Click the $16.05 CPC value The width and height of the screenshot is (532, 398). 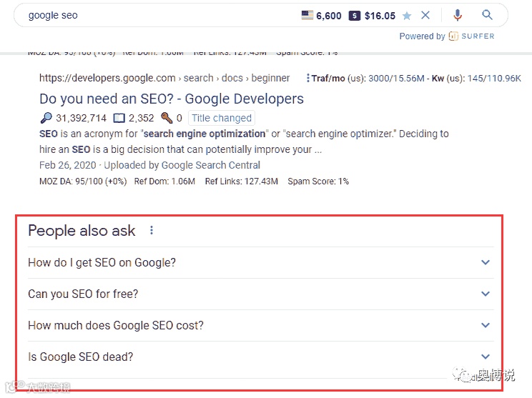click(x=380, y=16)
